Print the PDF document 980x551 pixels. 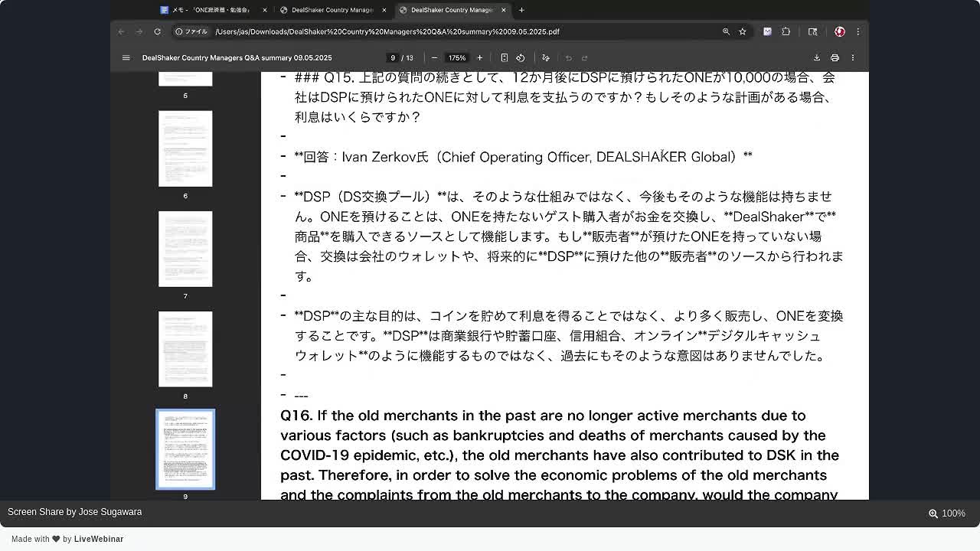coord(835,57)
